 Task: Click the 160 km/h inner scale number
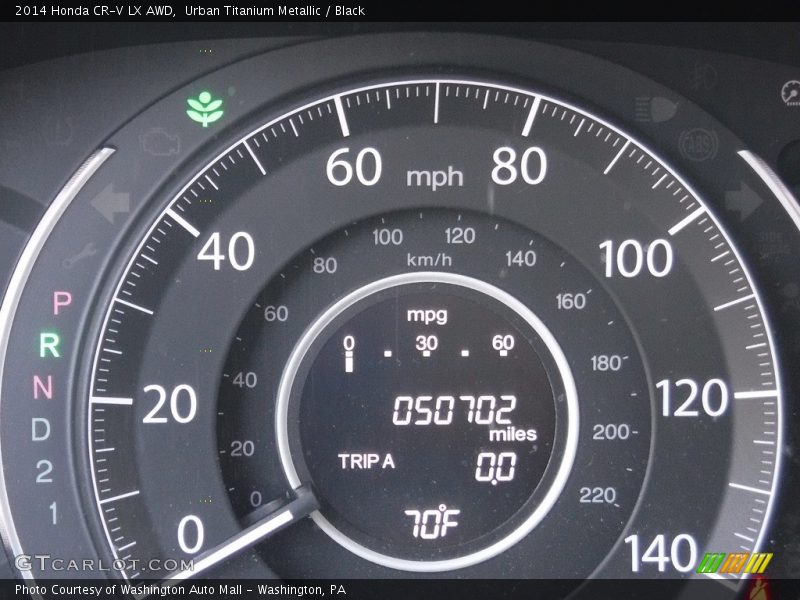click(570, 302)
